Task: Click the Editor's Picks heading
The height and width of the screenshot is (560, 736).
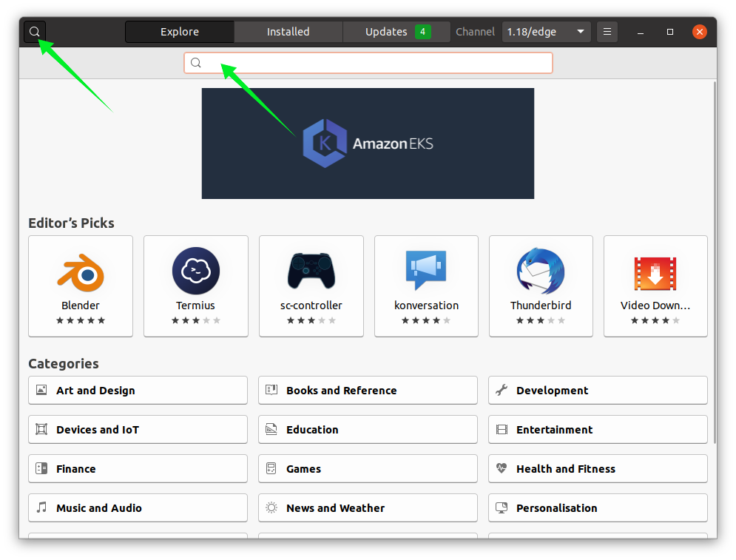Action: [71, 223]
